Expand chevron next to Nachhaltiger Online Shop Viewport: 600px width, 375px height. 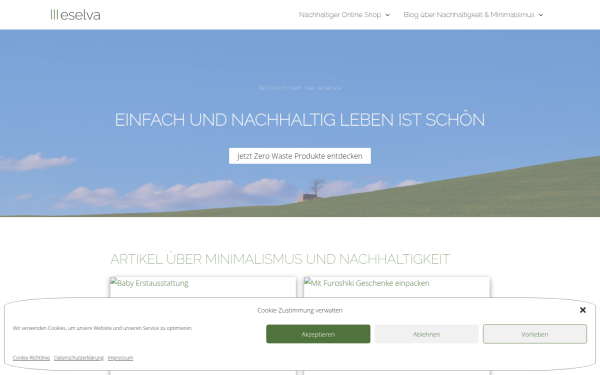pos(387,15)
